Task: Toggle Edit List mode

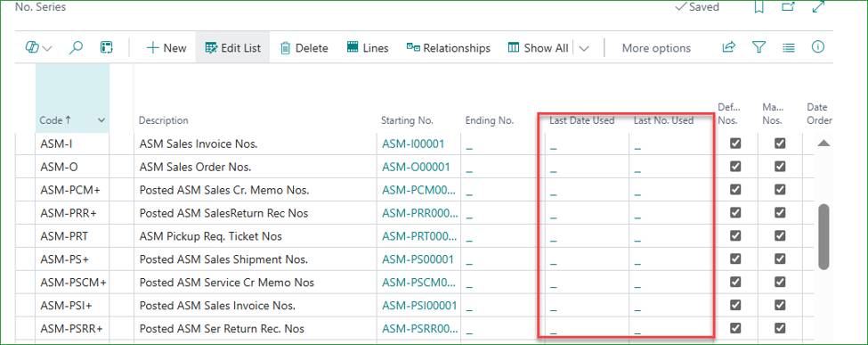Action: (x=232, y=48)
